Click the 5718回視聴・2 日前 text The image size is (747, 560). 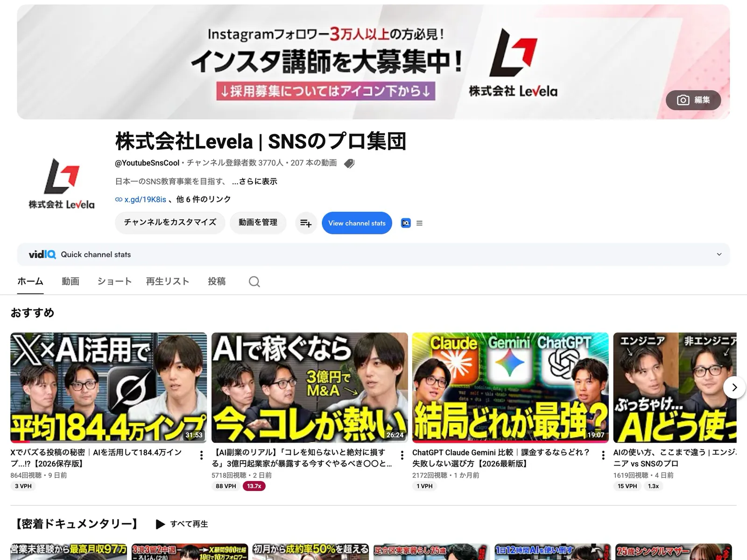tap(241, 475)
